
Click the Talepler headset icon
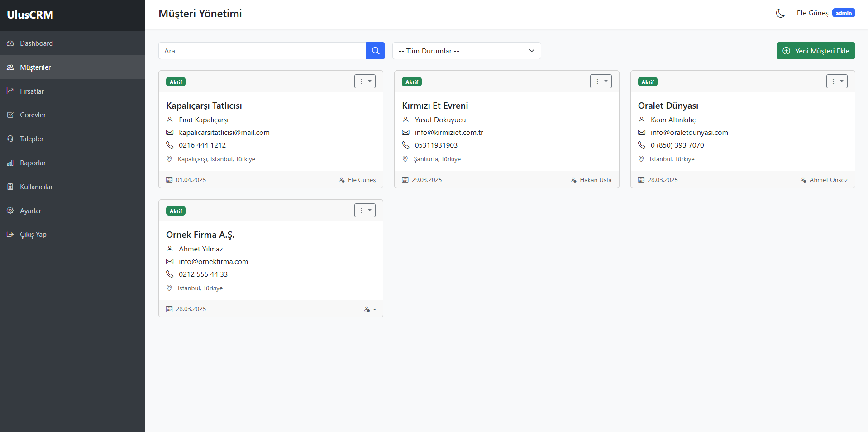click(10, 139)
